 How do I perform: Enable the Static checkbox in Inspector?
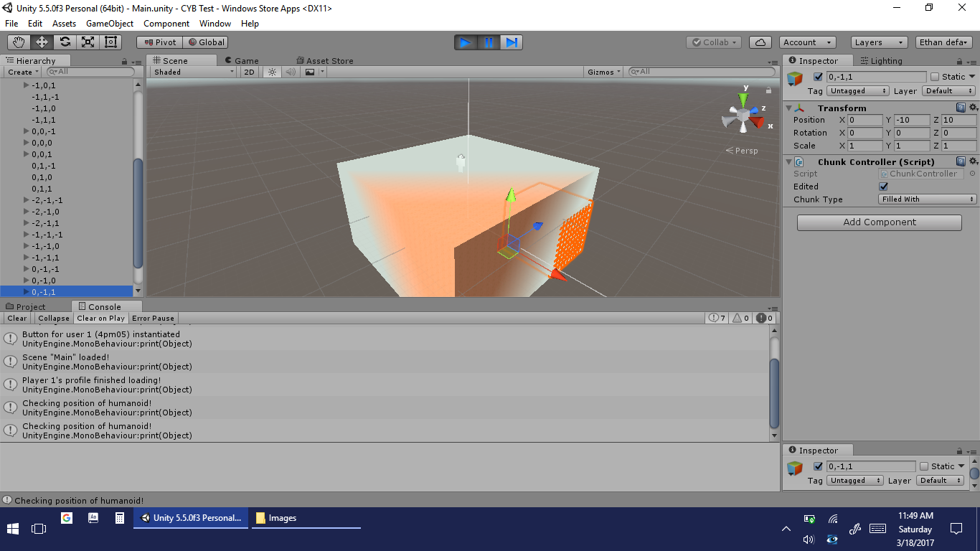(935, 77)
